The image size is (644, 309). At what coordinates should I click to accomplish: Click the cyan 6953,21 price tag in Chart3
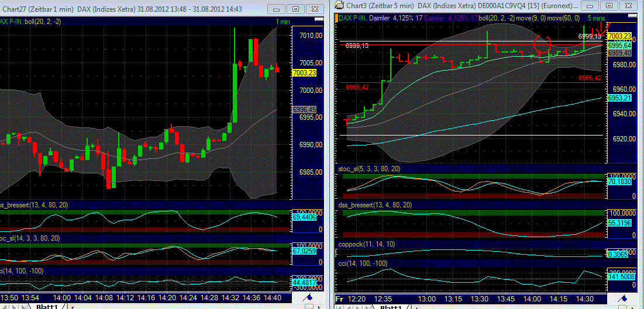click(619, 98)
